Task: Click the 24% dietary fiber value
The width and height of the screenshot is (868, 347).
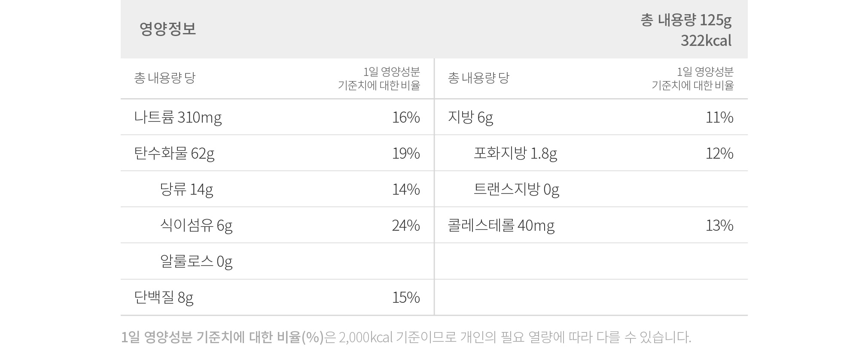Action: point(406,225)
